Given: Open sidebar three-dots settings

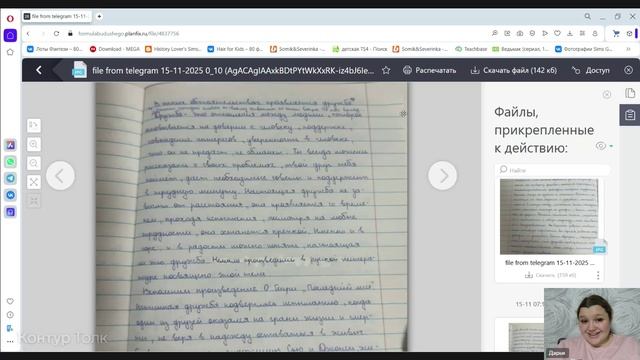Looking at the screenshot, I should (10, 342).
